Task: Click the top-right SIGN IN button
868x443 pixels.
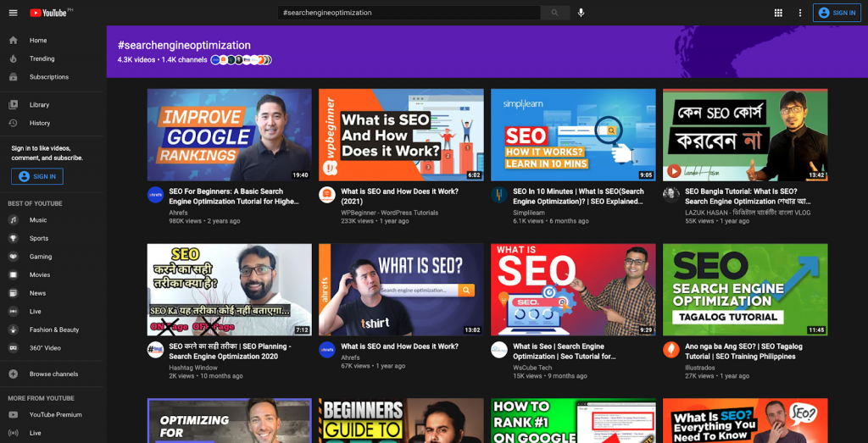Action: point(837,13)
